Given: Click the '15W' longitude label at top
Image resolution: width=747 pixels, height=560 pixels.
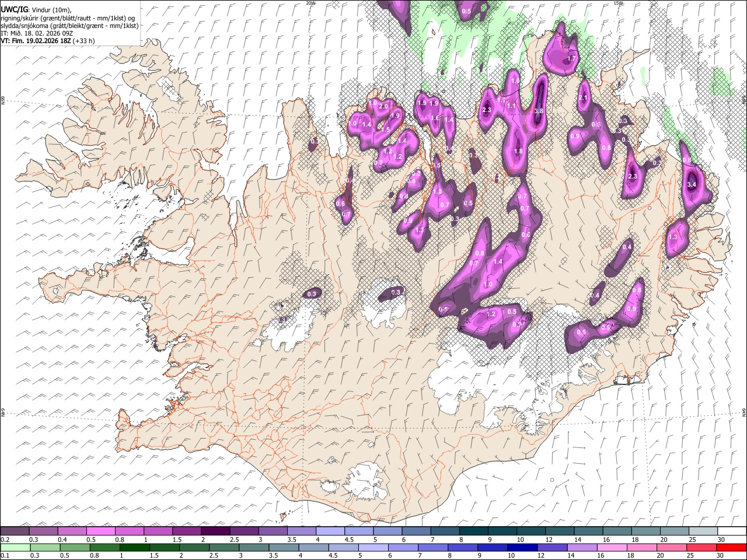Looking at the screenshot, I should (x=619, y=3).
